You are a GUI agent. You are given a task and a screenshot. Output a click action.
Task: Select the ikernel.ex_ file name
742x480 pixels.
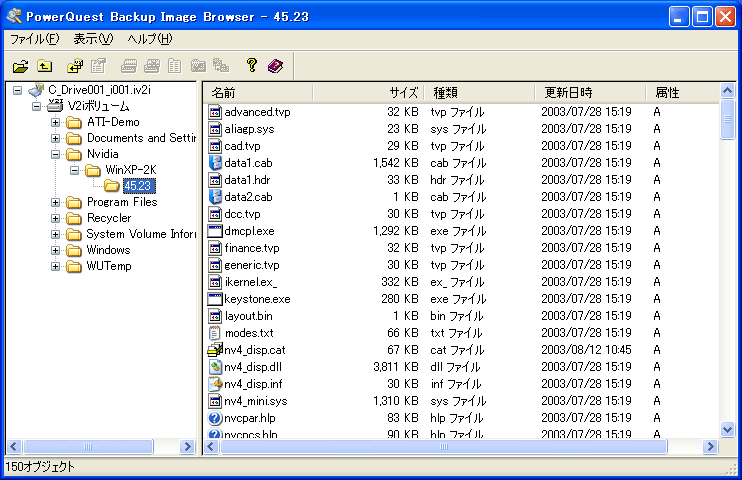pyautogui.click(x=251, y=282)
